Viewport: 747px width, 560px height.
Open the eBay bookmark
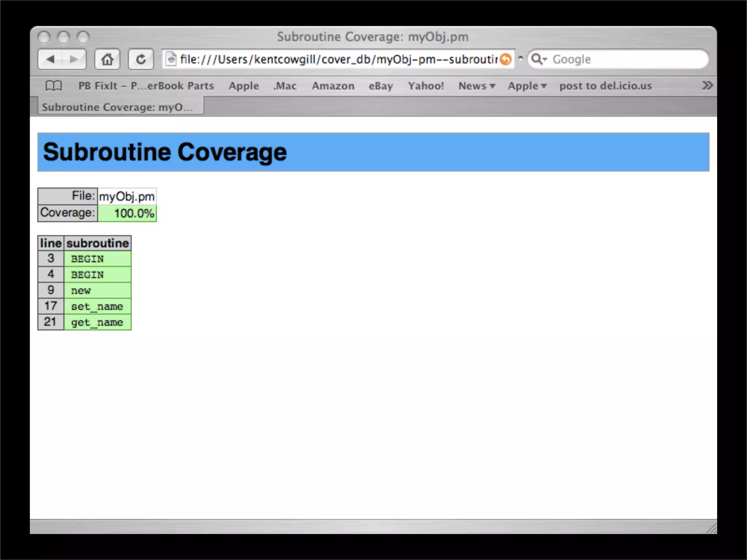click(x=381, y=86)
